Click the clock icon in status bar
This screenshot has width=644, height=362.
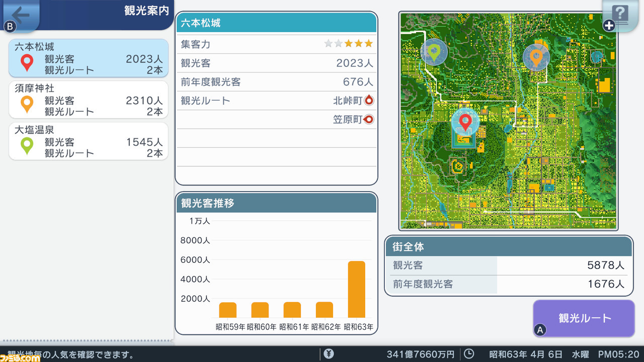pyautogui.click(x=468, y=354)
